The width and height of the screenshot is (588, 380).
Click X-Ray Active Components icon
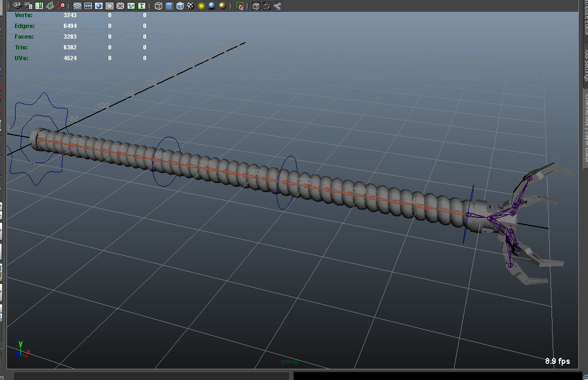267,6
